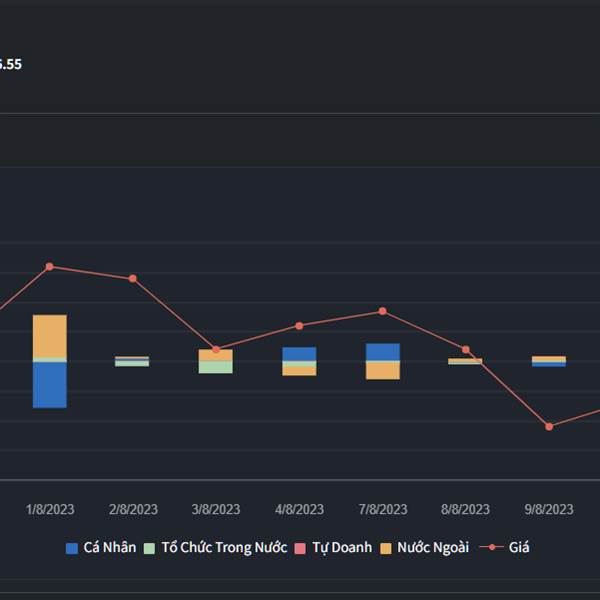Select the price point above 1/8/2023
The image size is (600, 600).
tap(50, 266)
